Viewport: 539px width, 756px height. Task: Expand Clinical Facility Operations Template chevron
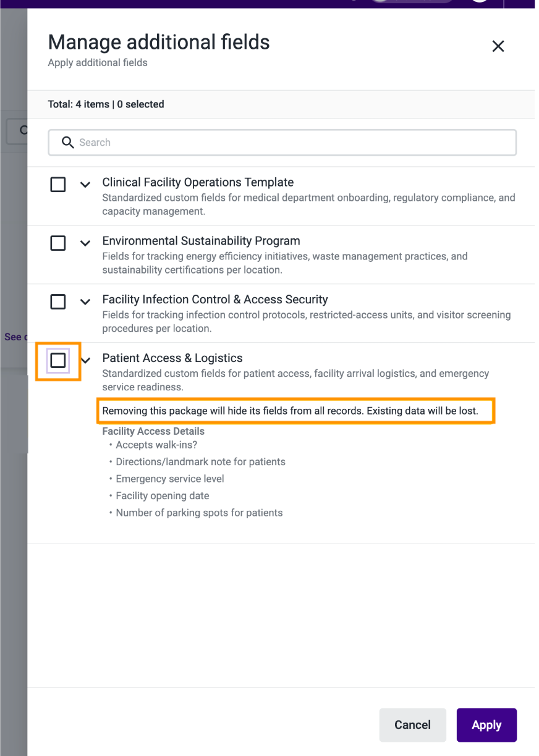click(x=85, y=185)
